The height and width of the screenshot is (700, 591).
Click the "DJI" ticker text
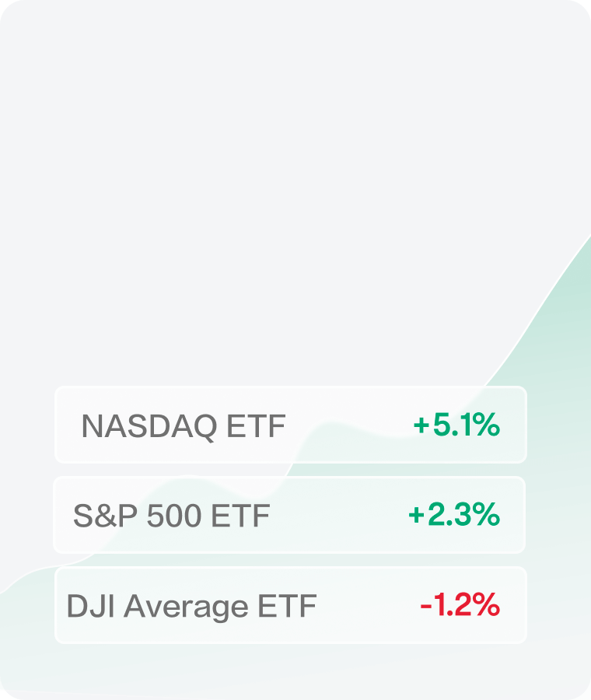click(x=85, y=606)
